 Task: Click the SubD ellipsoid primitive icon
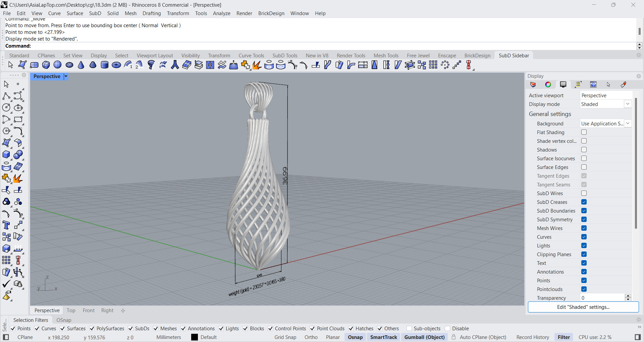tap(69, 65)
